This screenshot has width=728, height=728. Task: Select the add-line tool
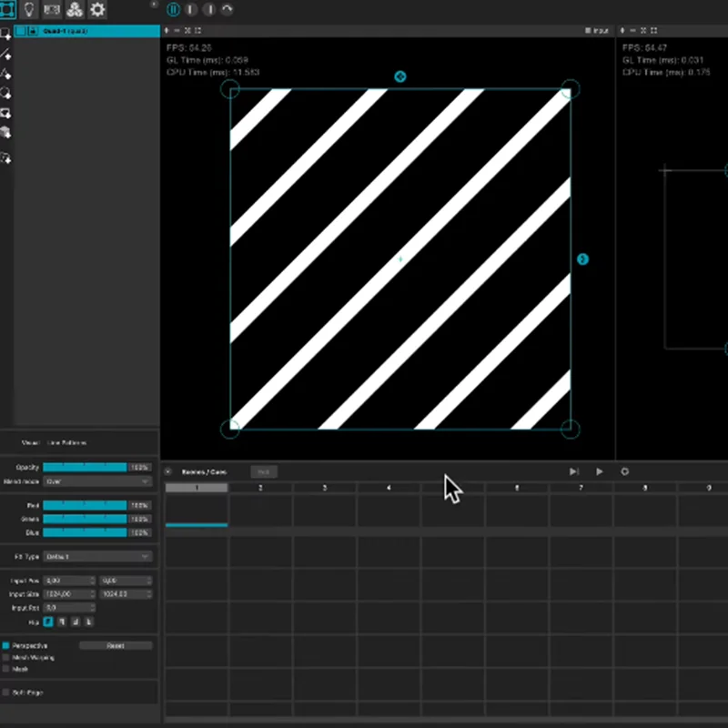pyautogui.click(x=5, y=55)
